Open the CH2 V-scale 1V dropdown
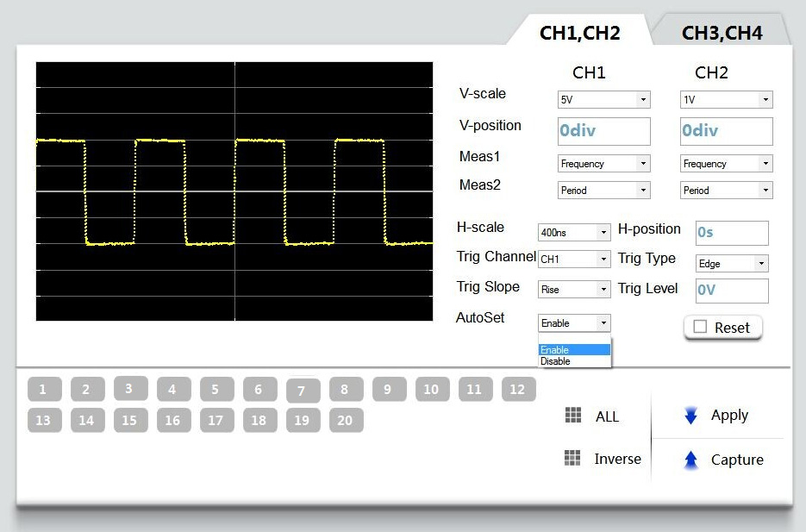 [726, 100]
